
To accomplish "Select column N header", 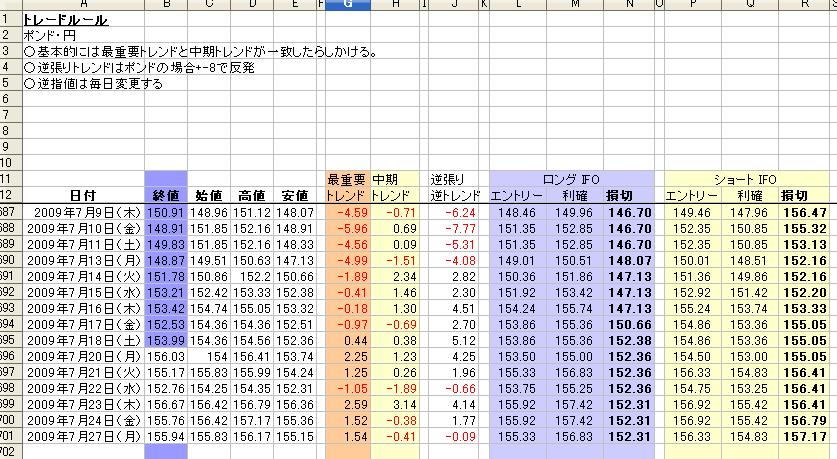I will 629,6.
